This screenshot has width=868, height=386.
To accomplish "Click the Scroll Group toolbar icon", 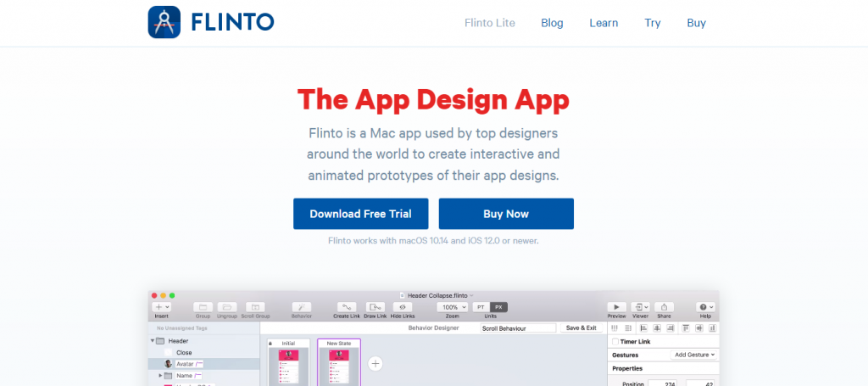I will coord(255,307).
